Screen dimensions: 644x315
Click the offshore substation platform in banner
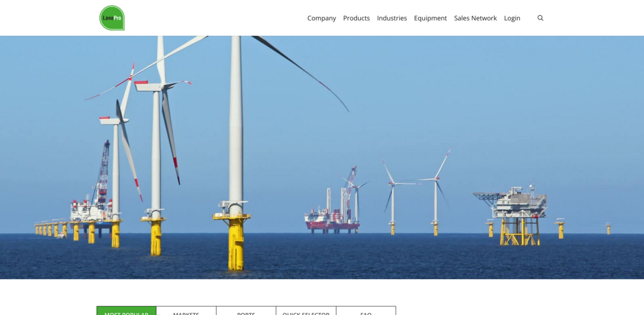pyautogui.click(x=514, y=212)
